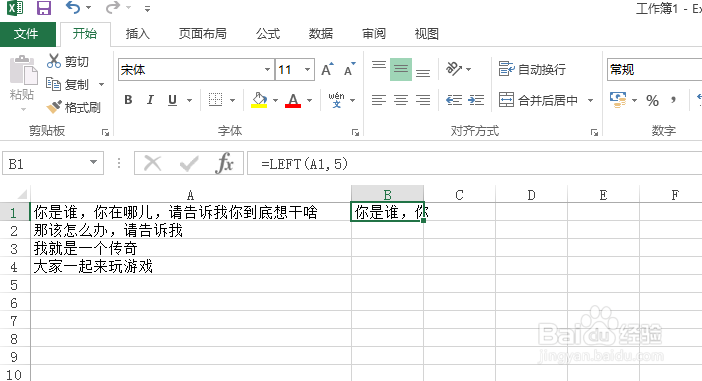Click the decrease font size icon
This screenshot has height=381, width=702.
click(x=350, y=69)
